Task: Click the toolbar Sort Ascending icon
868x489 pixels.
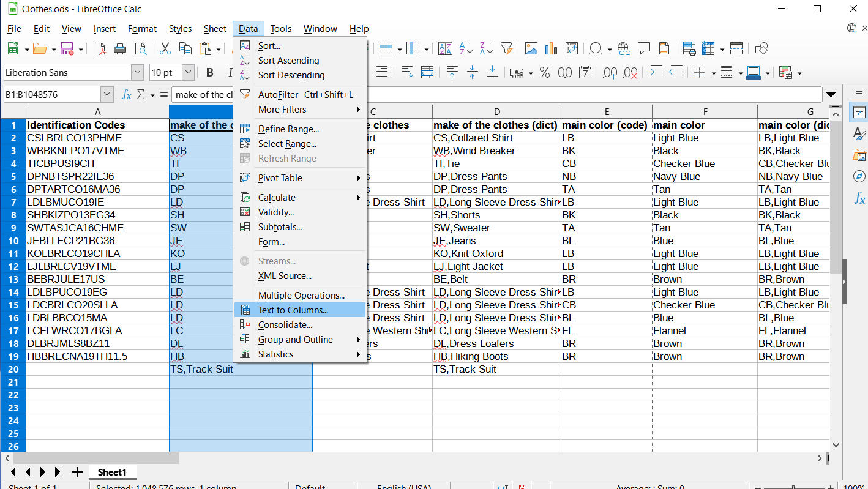Action: point(466,49)
